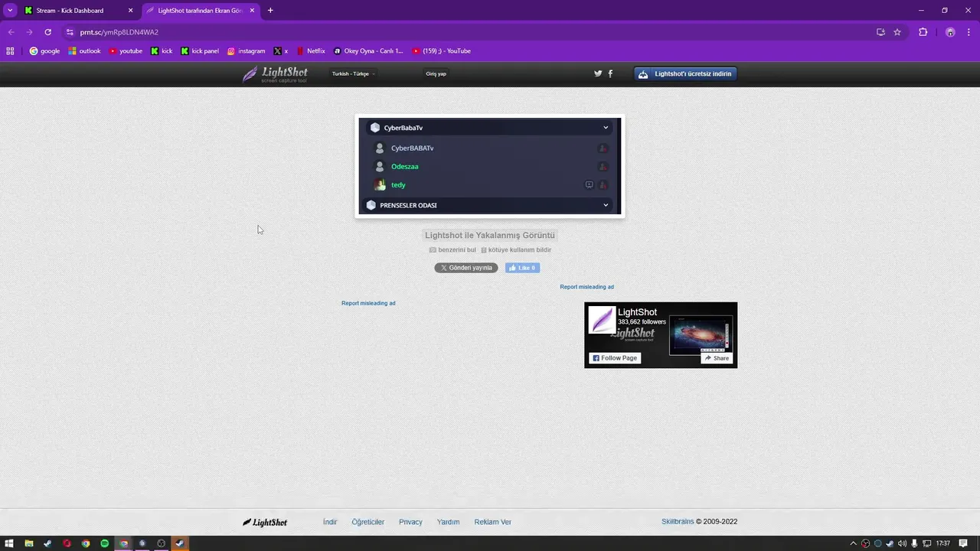Close the LightShot screenshot tab
Image resolution: width=980 pixels, height=551 pixels.
pos(252,11)
